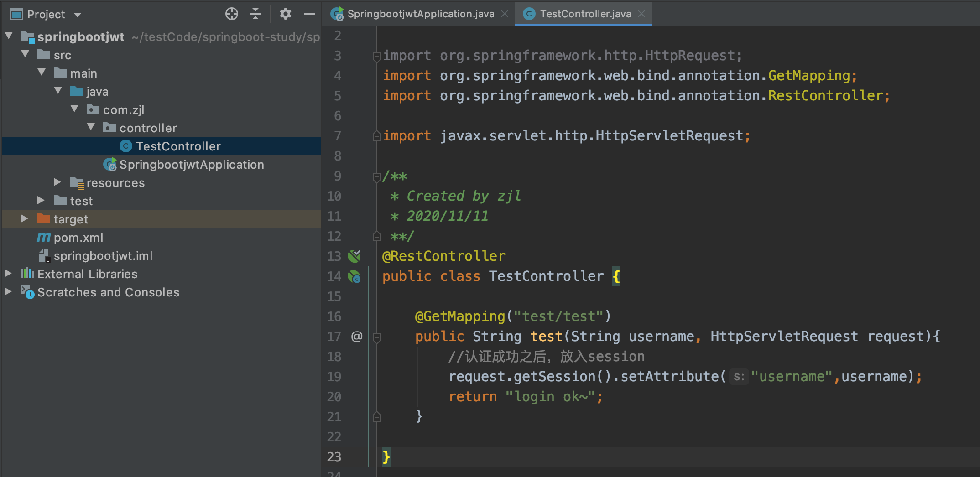980x477 pixels.
Task: Click RestController in the import on line 5
Action: 826,95
